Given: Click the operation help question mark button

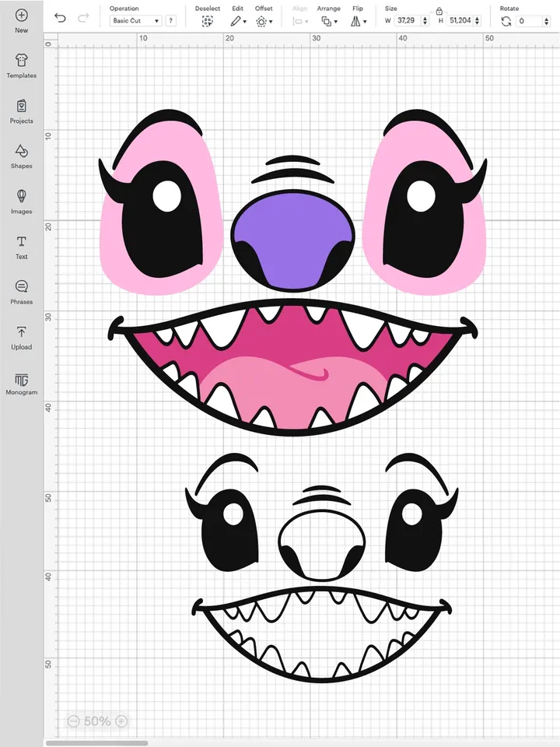Looking at the screenshot, I should coord(171,21).
